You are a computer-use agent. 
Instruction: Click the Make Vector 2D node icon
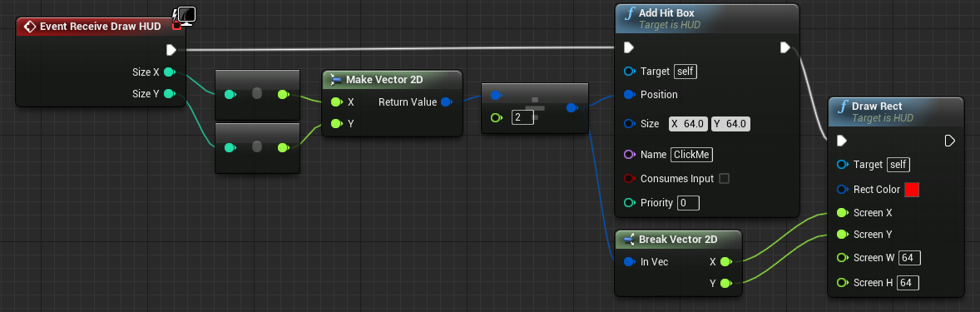click(x=335, y=79)
